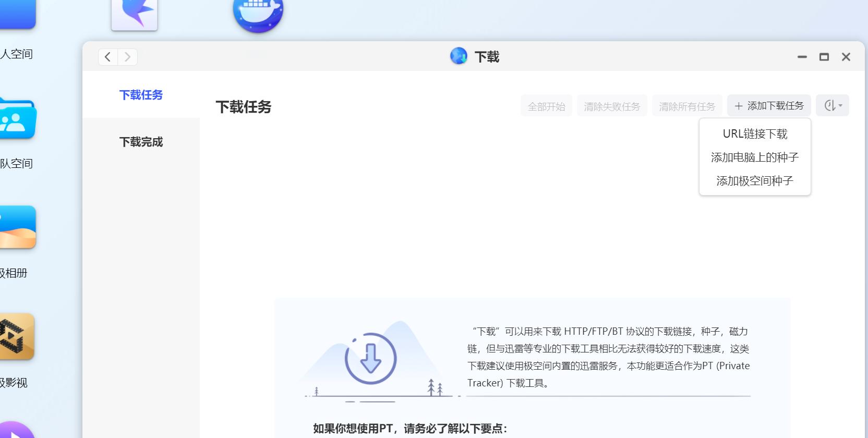Click the text 如果你想使用PT，请务必了解以下要点

pos(410,429)
